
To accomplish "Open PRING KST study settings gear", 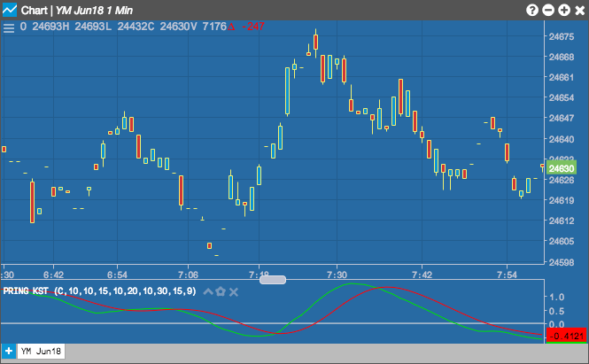I will pos(221,291).
